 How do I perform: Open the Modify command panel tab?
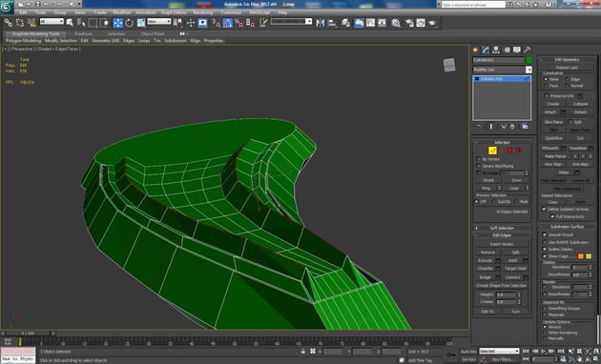point(486,50)
